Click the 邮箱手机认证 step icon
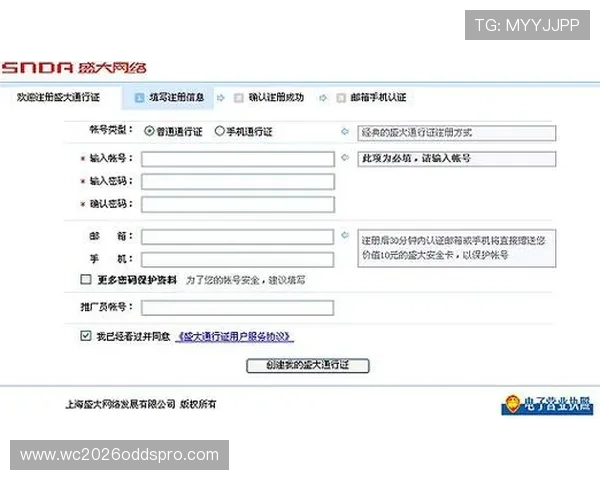The width and height of the screenshot is (600, 480). pyautogui.click(x=341, y=98)
